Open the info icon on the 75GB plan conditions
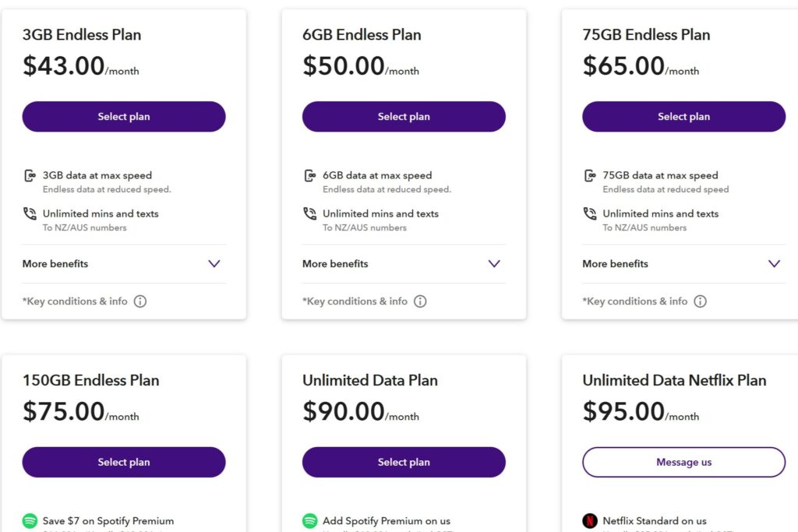 (x=701, y=301)
